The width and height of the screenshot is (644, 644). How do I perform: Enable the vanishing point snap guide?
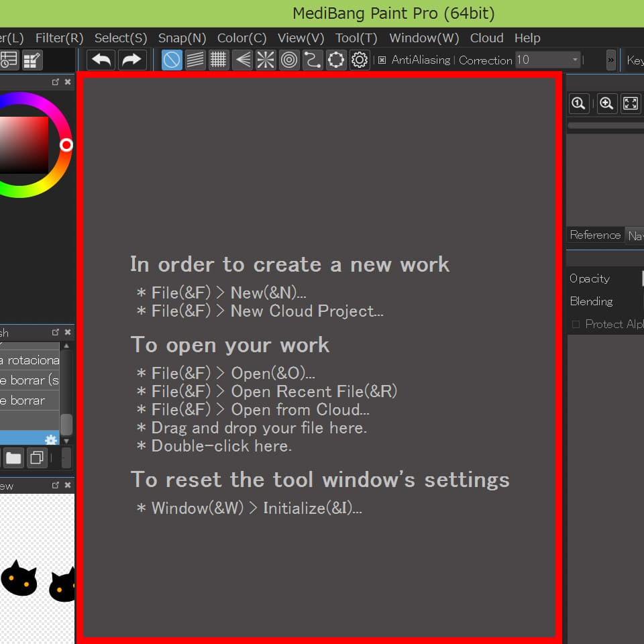pos(242,60)
